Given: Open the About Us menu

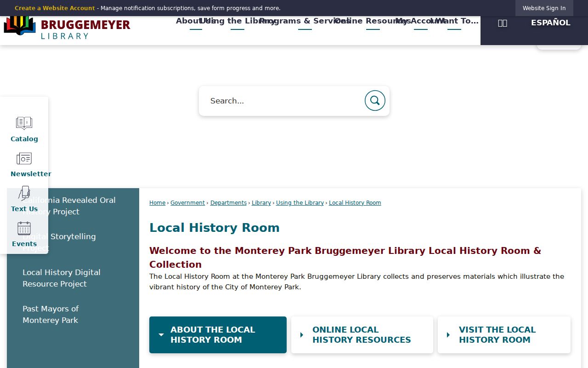Looking at the screenshot, I should pyautogui.click(x=196, y=21).
